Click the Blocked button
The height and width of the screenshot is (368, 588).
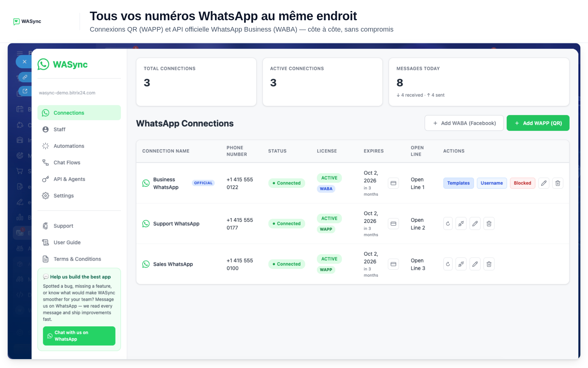[522, 183]
